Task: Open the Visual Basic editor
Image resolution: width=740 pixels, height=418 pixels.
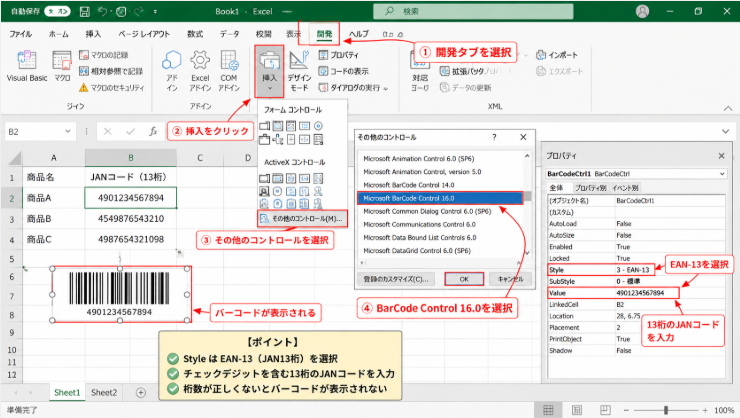Action: [x=27, y=66]
